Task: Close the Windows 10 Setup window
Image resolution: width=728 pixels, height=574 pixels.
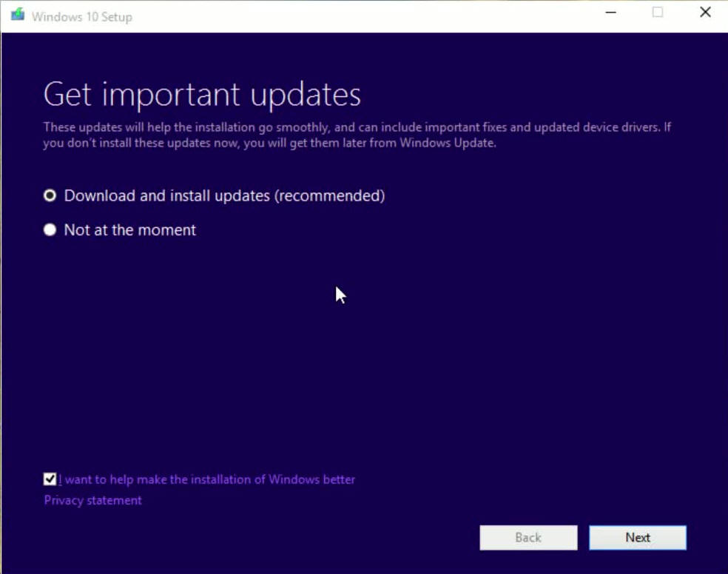Action: pyautogui.click(x=705, y=13)
